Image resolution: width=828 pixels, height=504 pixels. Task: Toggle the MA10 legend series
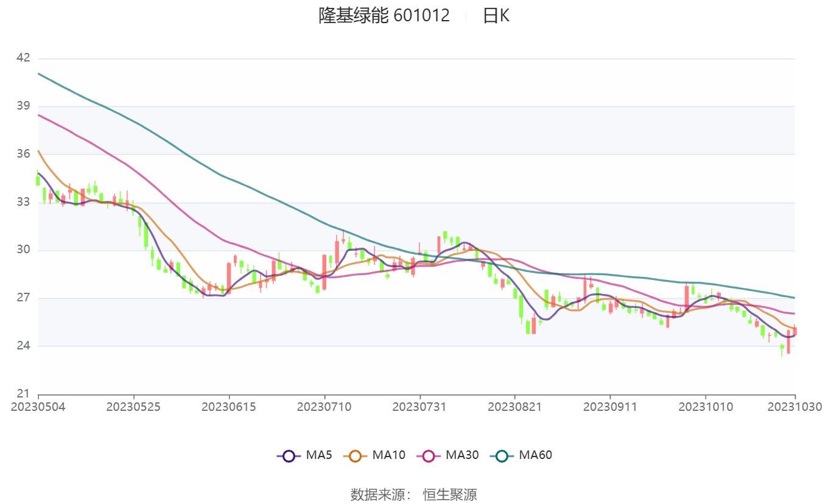pos(374,455)
